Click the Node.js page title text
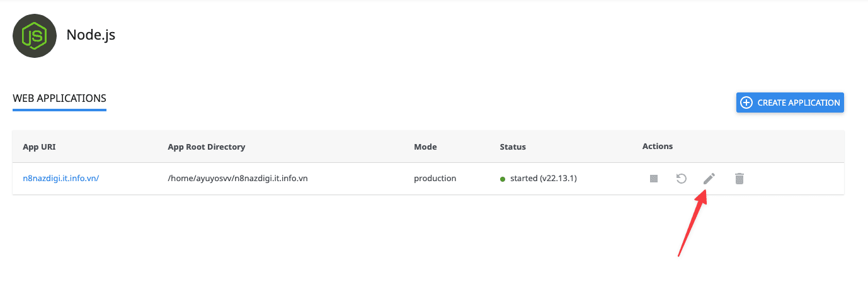 [x=91, y=35]
